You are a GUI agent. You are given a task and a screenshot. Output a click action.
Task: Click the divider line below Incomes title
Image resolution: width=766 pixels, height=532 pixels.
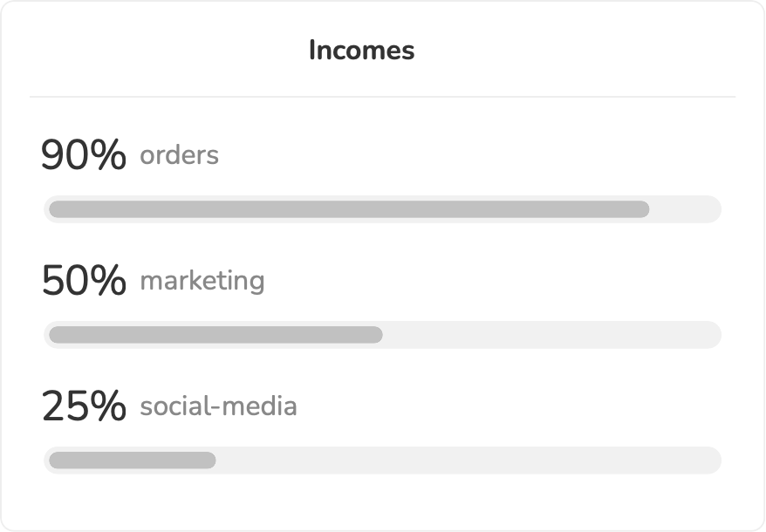click(x=382, y=97)
